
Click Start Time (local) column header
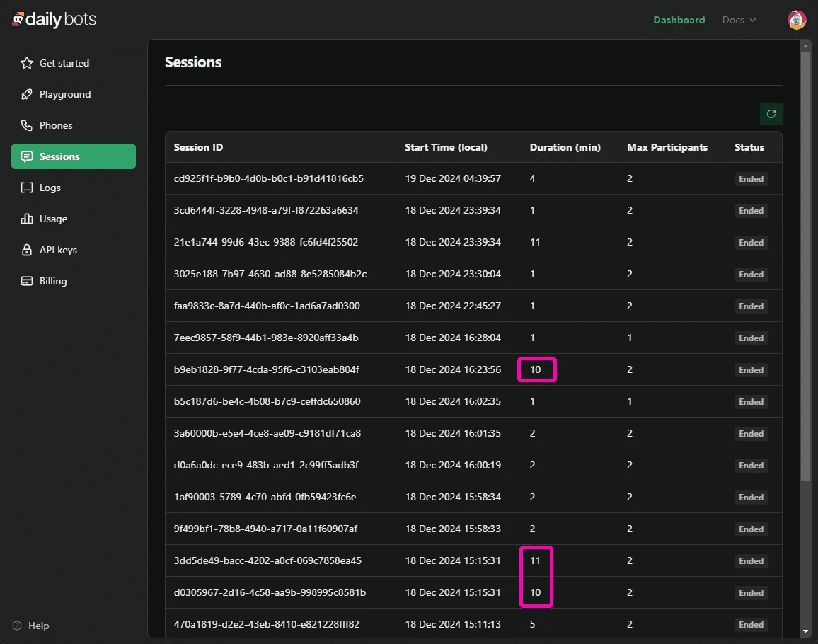(446, 147)
